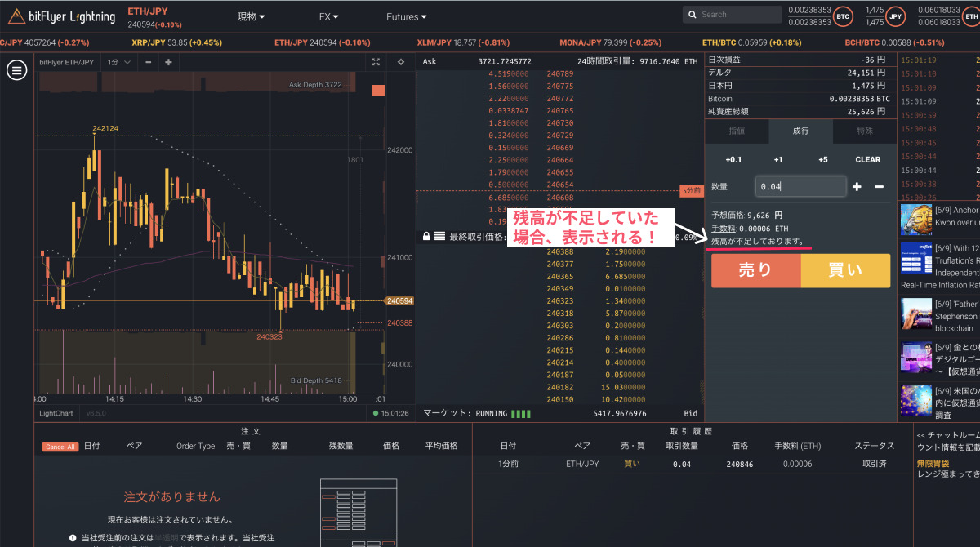Clear the order quantity
The image size is (980, 547).
click(x=868, y=159)
